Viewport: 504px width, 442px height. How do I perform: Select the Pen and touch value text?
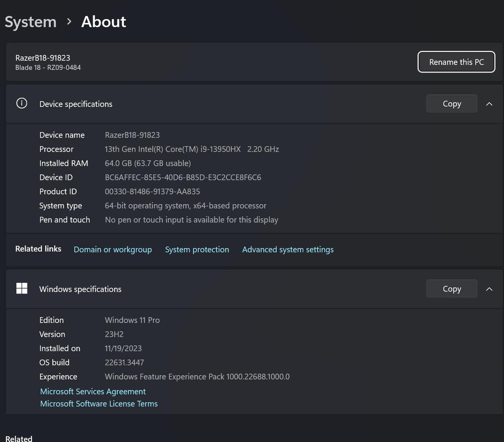(x=191, y=219)
